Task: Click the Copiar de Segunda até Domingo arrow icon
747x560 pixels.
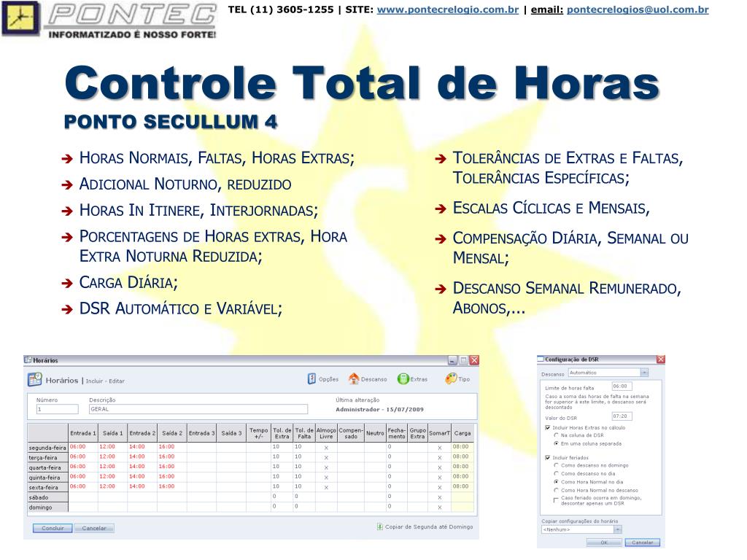Action: point(379,526)
